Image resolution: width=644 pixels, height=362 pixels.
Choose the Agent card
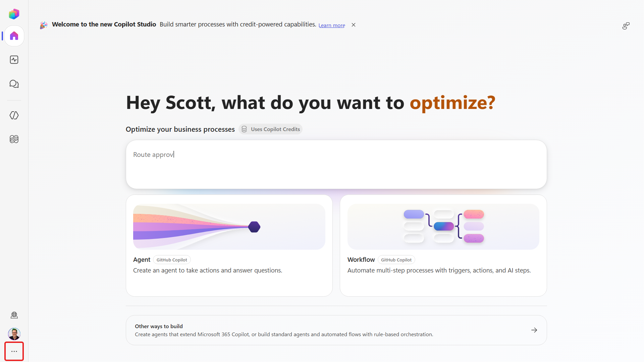(x=229, y=245)
